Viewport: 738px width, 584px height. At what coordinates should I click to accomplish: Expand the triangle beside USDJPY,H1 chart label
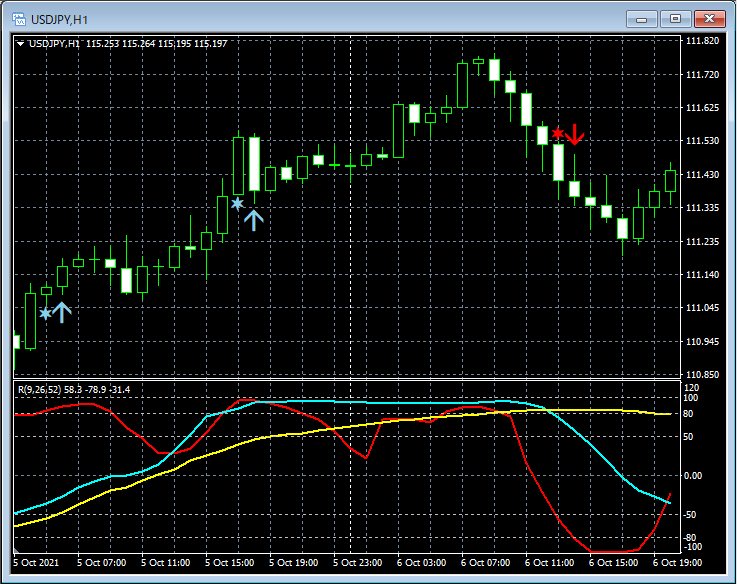coord(21,44)
